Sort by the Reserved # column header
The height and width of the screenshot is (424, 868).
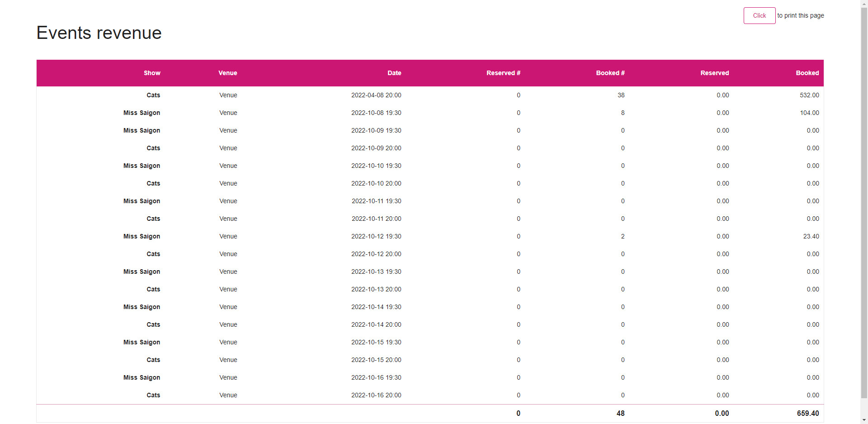[503, 73]
